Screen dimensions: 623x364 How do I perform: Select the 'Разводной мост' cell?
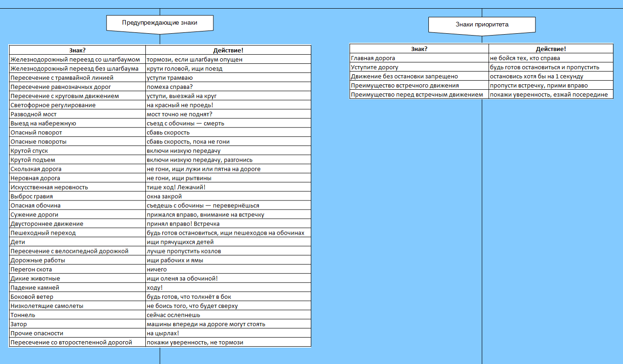(x=77, y=114)
